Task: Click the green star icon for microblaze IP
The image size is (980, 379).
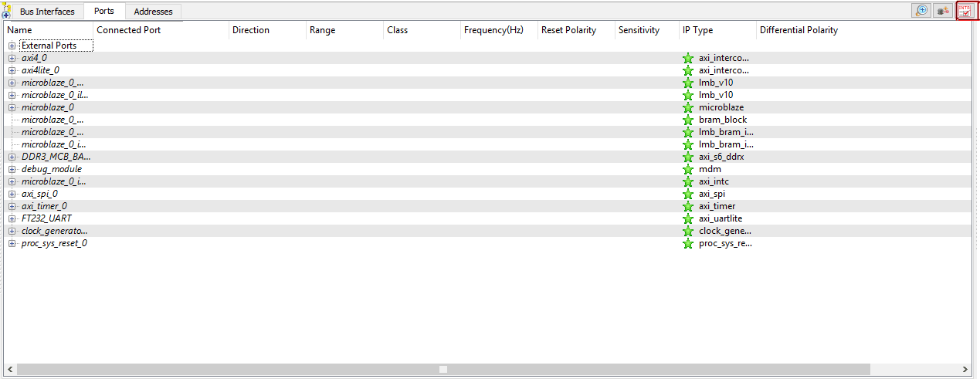Action: [x=688, y=107]
